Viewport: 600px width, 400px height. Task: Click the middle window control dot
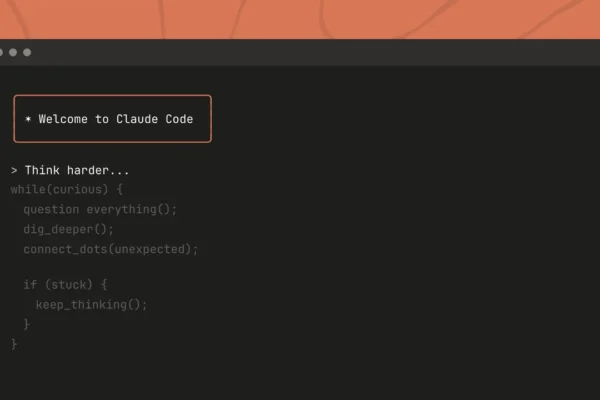pyautogui.click(x=13, y=52)
